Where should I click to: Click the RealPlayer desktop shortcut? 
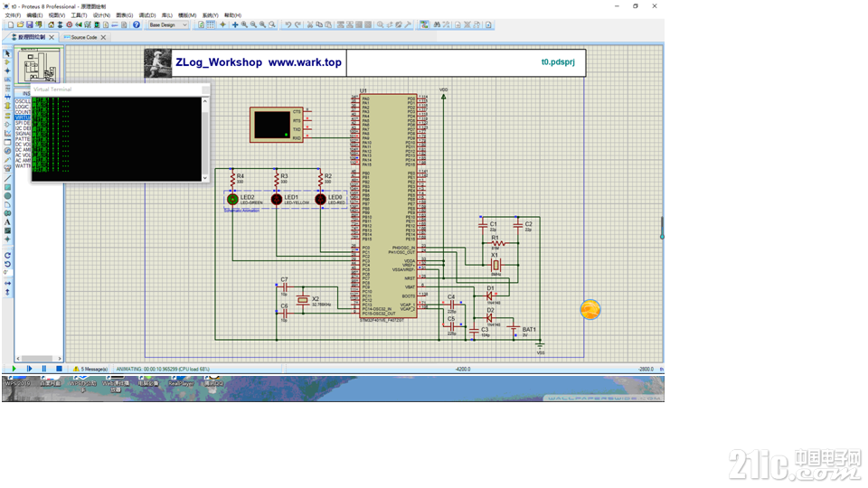181,383
